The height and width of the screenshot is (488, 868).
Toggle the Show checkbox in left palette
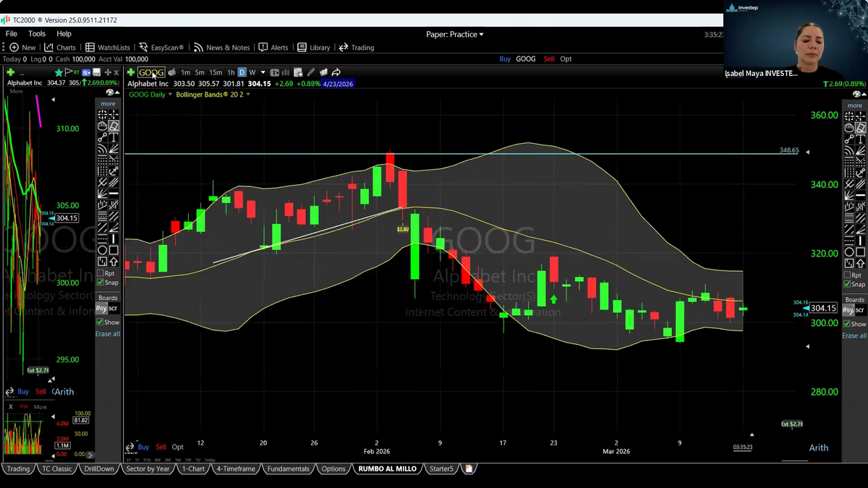point(101,322)
